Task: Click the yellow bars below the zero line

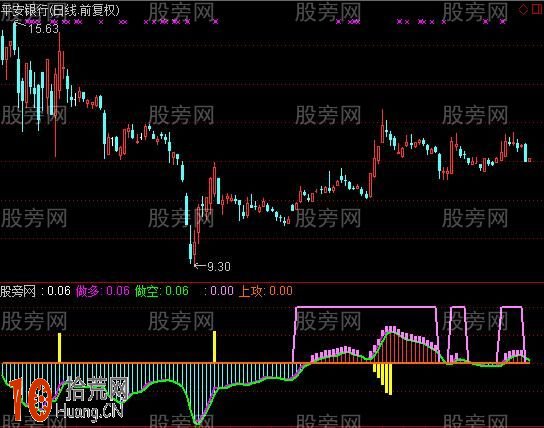Action: coord(383,379)
